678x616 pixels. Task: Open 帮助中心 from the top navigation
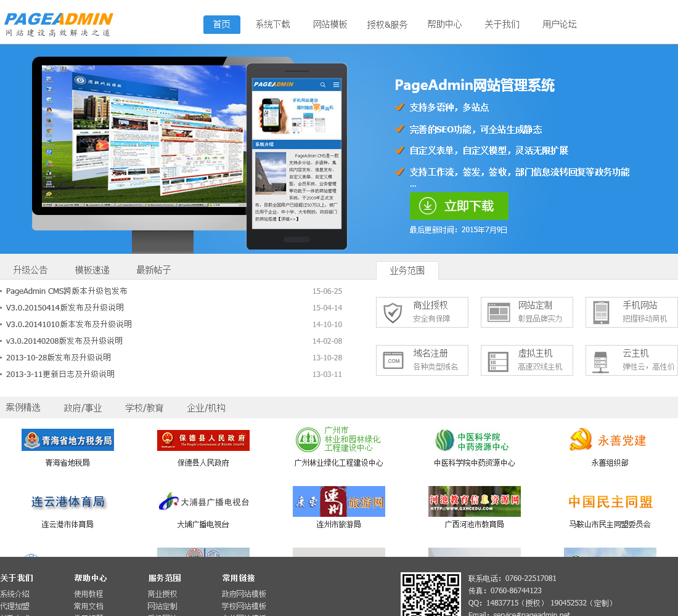pyautogui.click(x=444, y=25)
